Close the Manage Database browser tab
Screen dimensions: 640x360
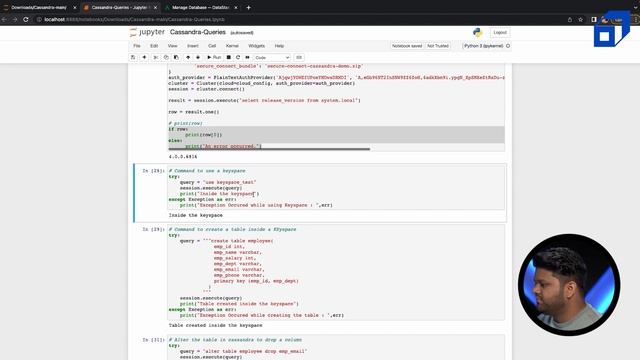[236, 7]
